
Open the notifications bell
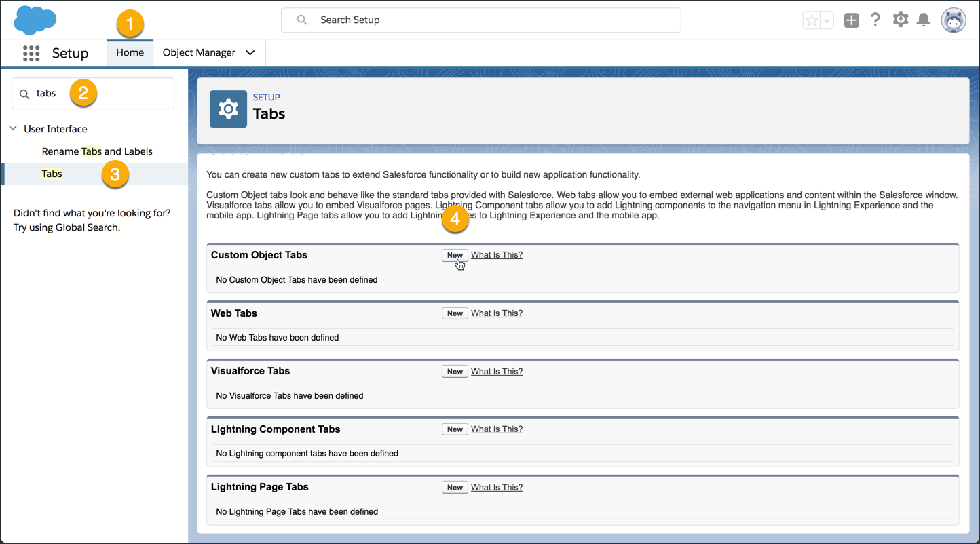[x=923, y=20]
